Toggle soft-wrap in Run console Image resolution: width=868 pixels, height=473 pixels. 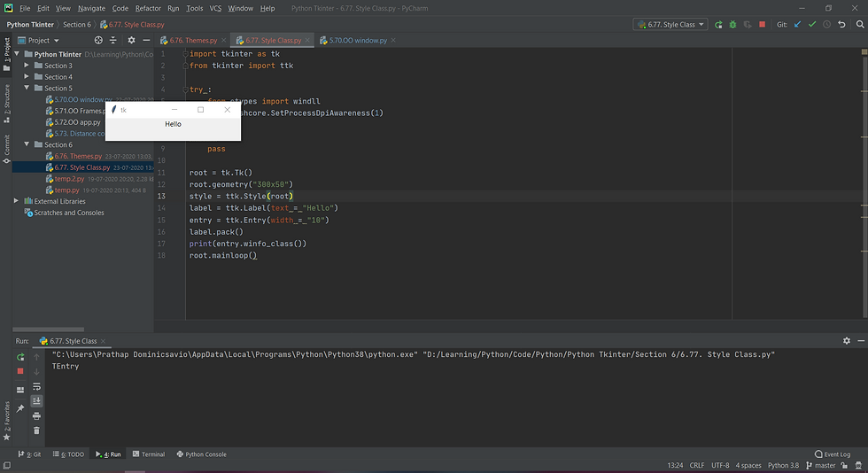click(x=36, y=386)
